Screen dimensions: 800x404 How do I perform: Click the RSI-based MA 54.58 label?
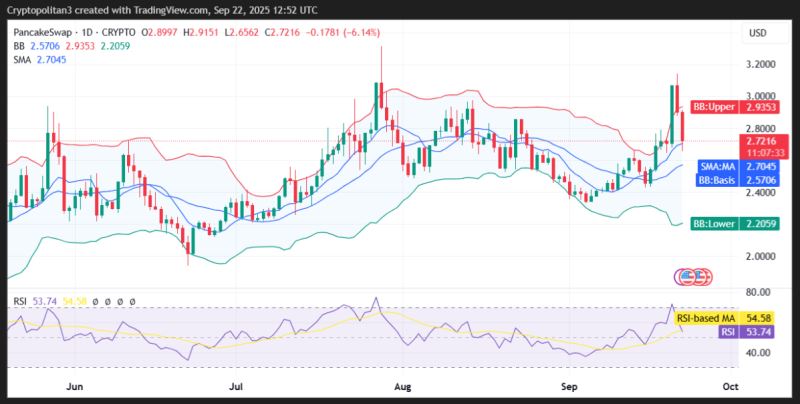click(724, 319)
